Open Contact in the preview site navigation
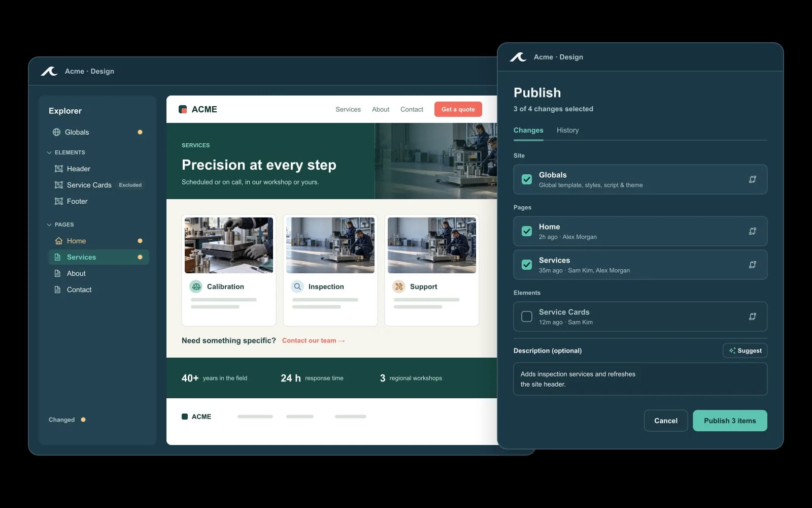 pyautogui.click(x=412, y=109)
